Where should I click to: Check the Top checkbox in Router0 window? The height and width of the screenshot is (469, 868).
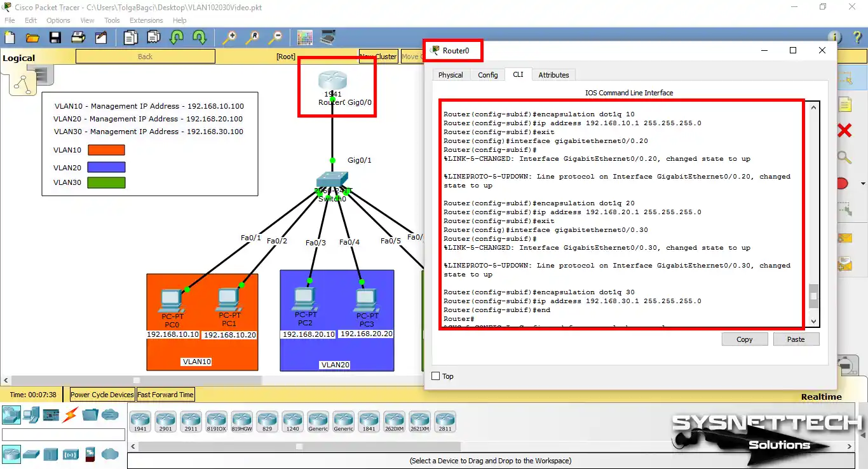436,376
